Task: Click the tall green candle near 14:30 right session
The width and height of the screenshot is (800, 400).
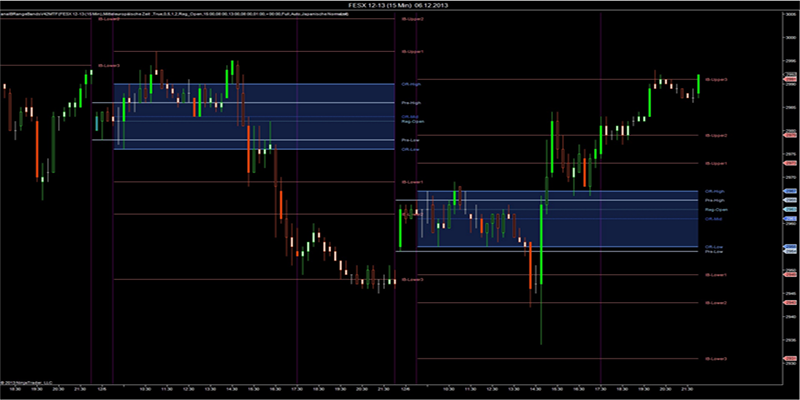Action: (x=541, y=250)
